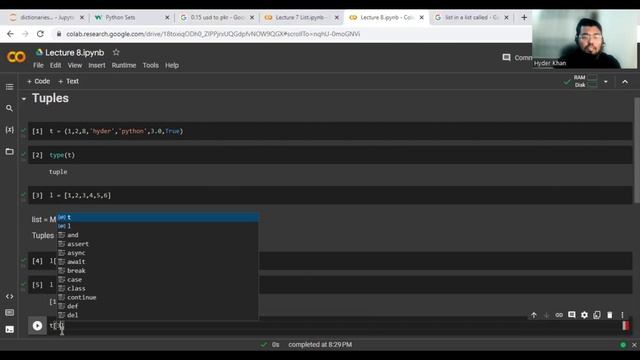Switch to the Lecture 7 List.ipynb tab
The width and height of the screenshot is (640, 360).
pos(301,17)
